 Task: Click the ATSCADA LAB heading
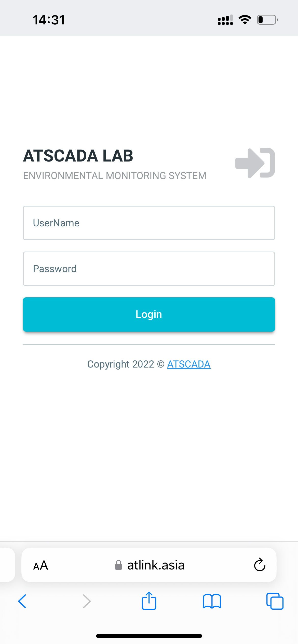tap(78, 156)
